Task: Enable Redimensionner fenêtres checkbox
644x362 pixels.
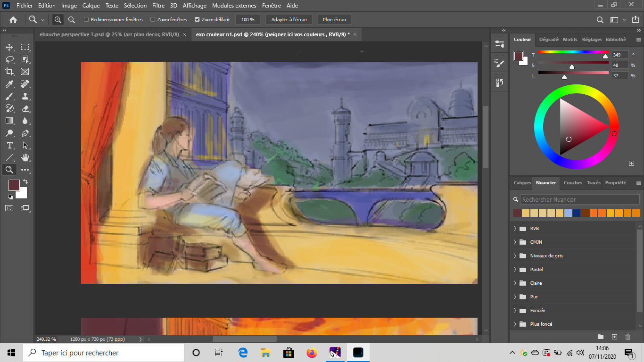Action: 86,20
